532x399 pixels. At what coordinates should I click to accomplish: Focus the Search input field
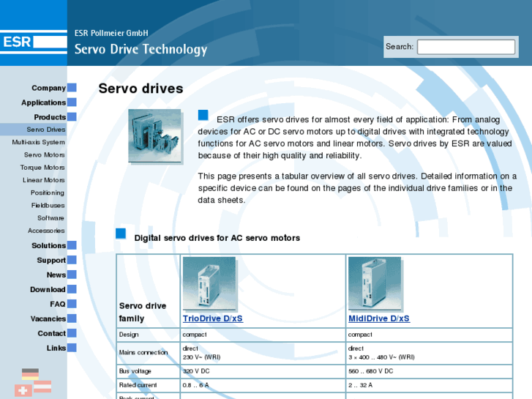(466, 47)
